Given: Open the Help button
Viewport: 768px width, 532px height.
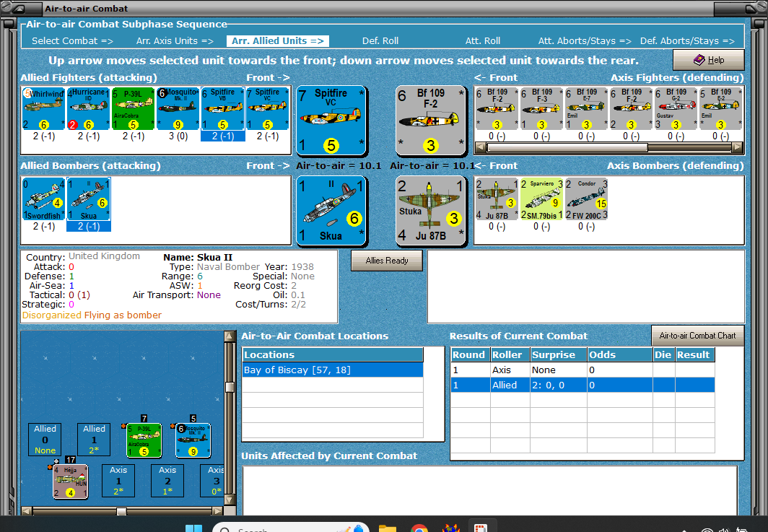Looking at the screenshot, I should 709,60.
